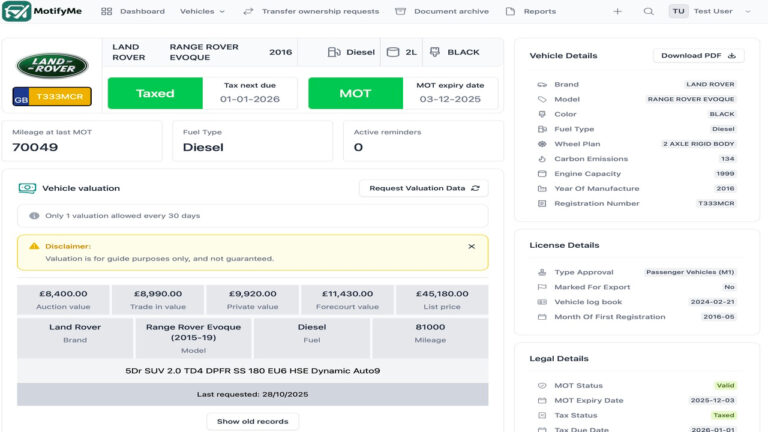Open search with the magnifier icon
The height and width of the screenshot is (432, 768).
[x=648, y=11]
